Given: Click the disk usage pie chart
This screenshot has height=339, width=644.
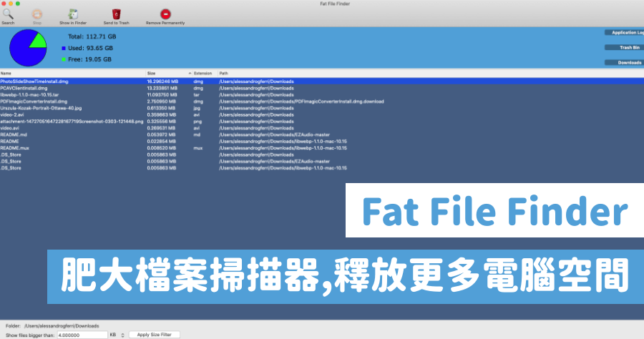Looking at the screenshot, I should coord(28,48).
